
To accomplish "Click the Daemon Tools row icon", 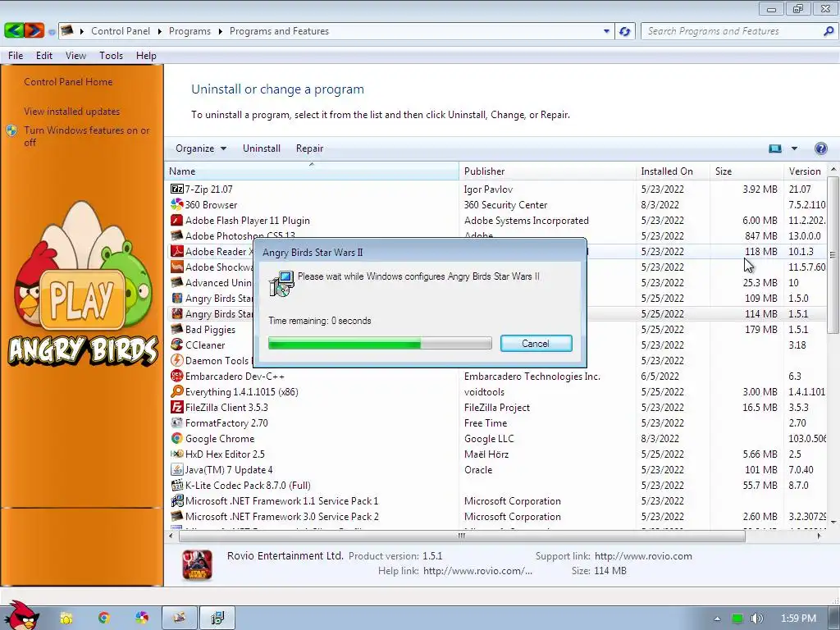I will (177, 361).
